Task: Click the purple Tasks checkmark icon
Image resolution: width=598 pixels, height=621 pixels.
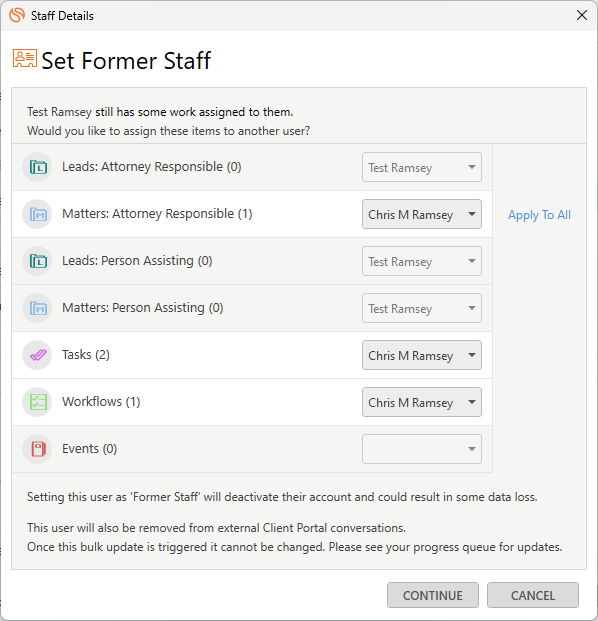Action: (38, 355)
